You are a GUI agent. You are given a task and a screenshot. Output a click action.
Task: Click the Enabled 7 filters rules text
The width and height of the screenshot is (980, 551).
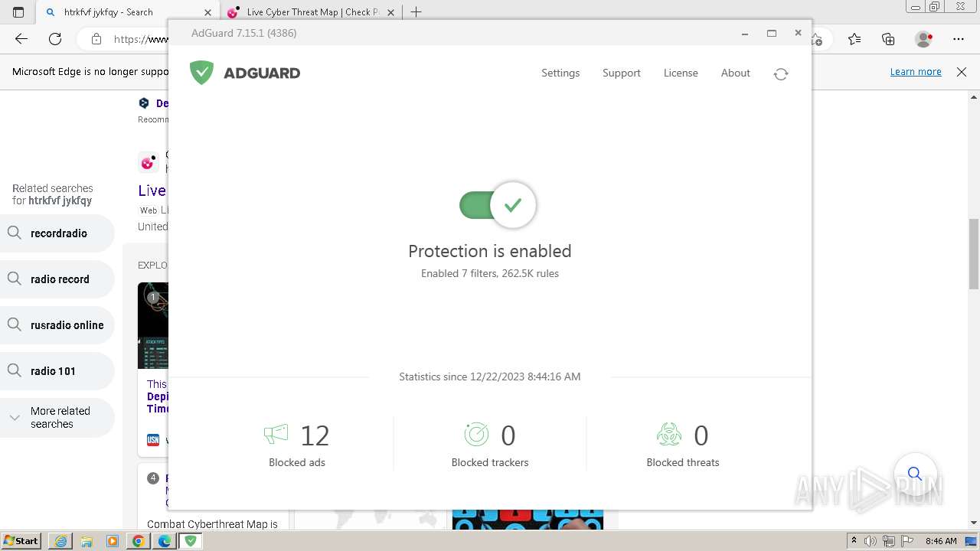click(x=490, y=273)
